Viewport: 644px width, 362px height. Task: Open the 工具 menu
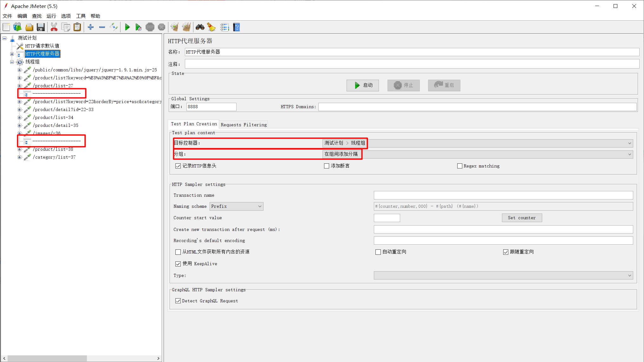81,16
